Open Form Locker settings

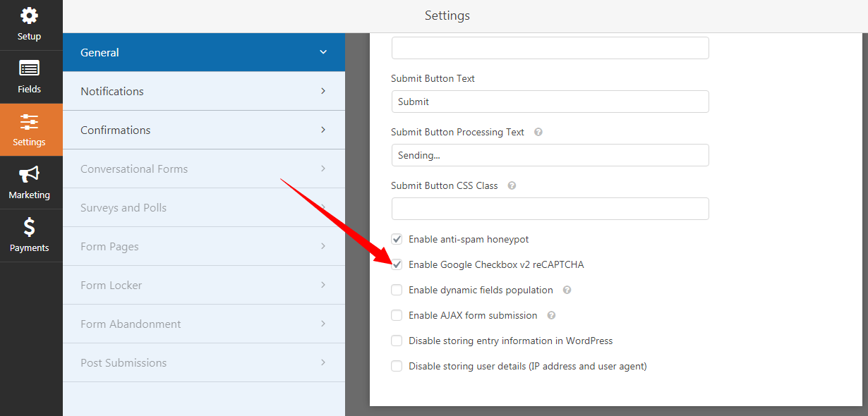pyautogui.click(x=204, y=285)
